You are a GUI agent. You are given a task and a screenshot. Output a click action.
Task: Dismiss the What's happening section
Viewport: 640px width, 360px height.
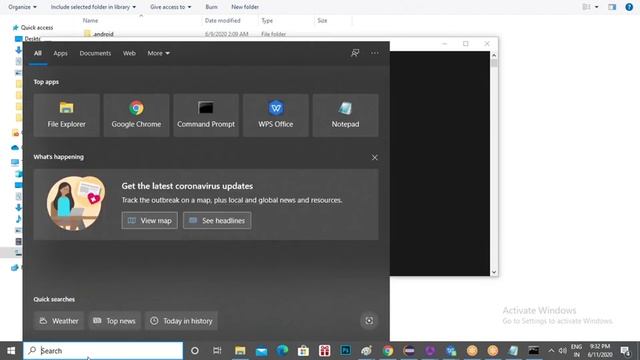pos(374,158)
